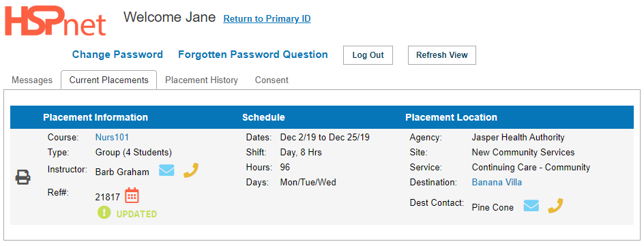Show Pine Cone's phone contact icon
This screenshot has width=644, height=246.
(556, 206)
